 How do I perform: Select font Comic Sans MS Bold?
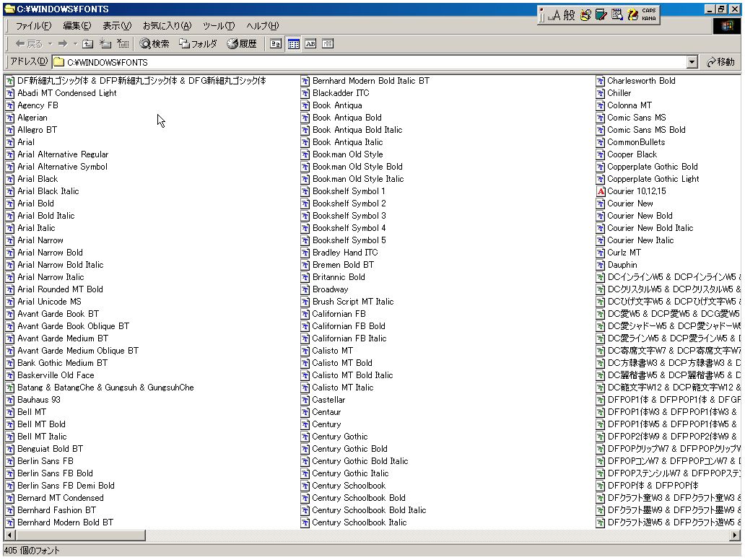(646, 130)
